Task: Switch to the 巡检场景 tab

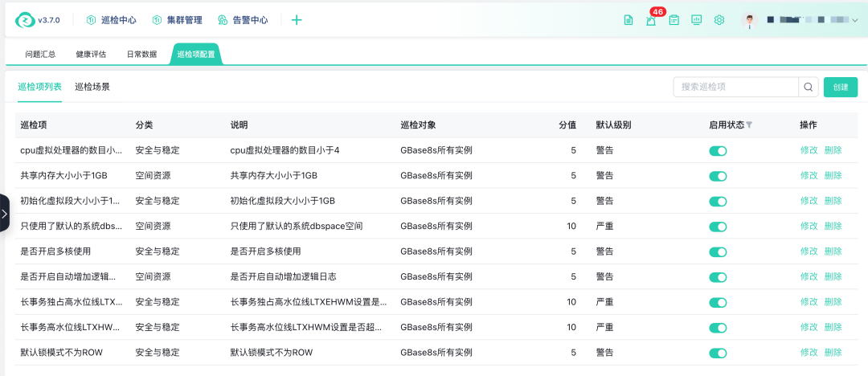Action: (x=92, y=87)
